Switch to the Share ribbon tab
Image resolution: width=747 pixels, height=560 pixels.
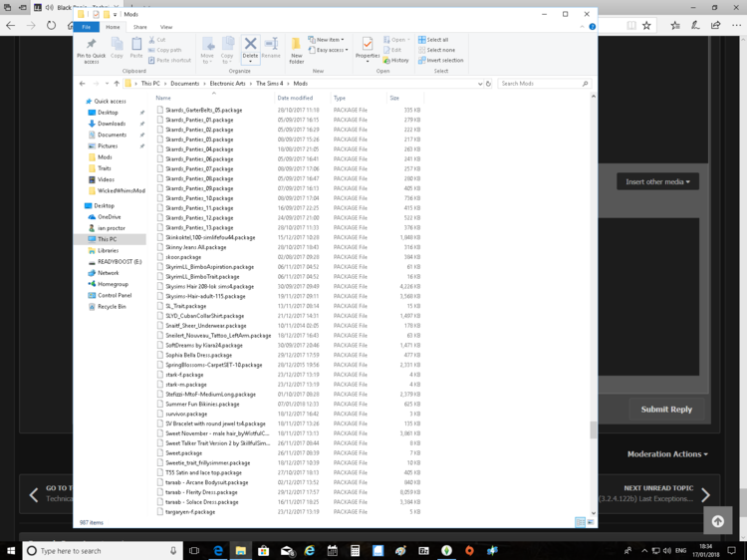point(140,27)
